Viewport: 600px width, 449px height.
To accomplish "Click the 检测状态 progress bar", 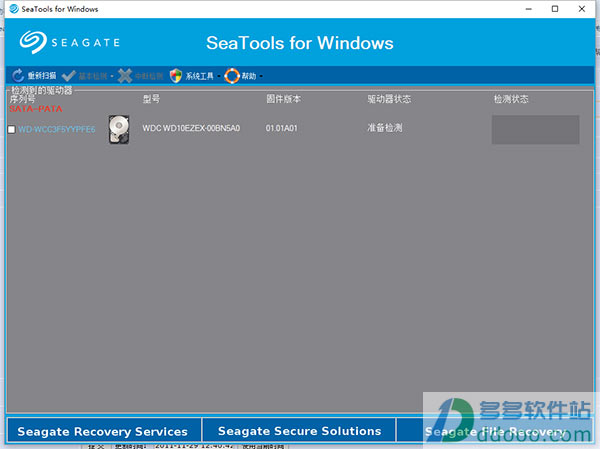I will click(535, 129).
